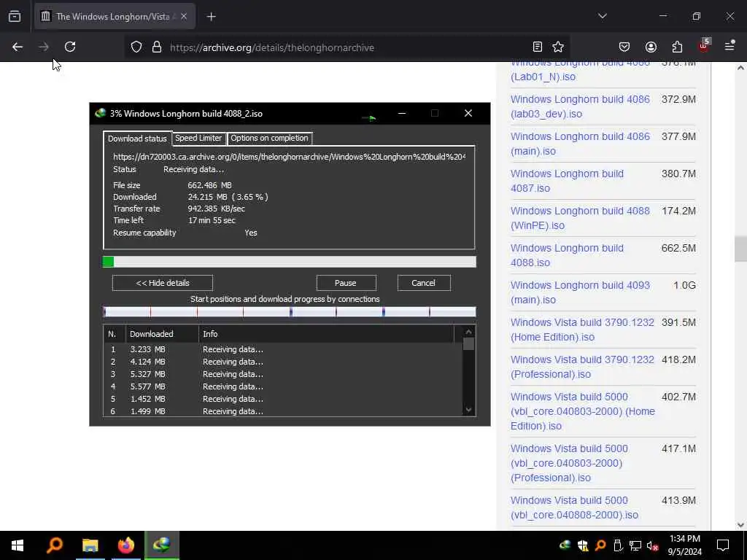
Task: Select connection row 2 with 4.124 MB
Action: click(x=283, y=362)
